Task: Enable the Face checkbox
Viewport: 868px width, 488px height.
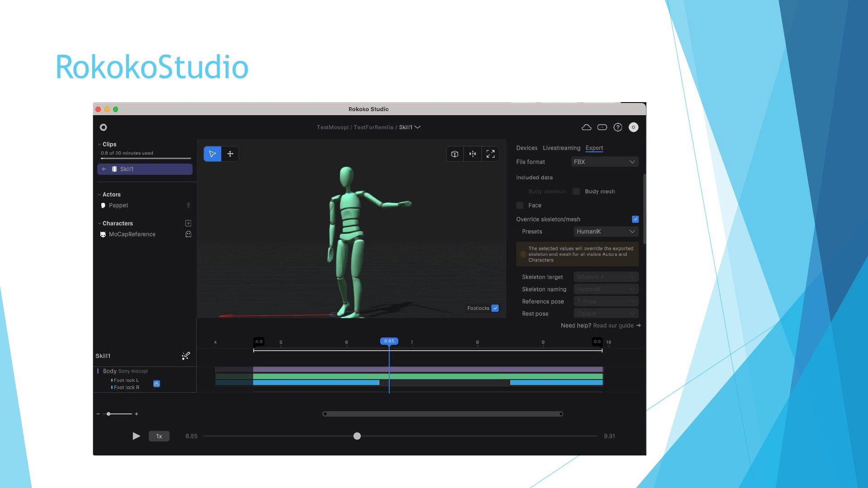Action: pyautogui.click(x=520, y=206)
